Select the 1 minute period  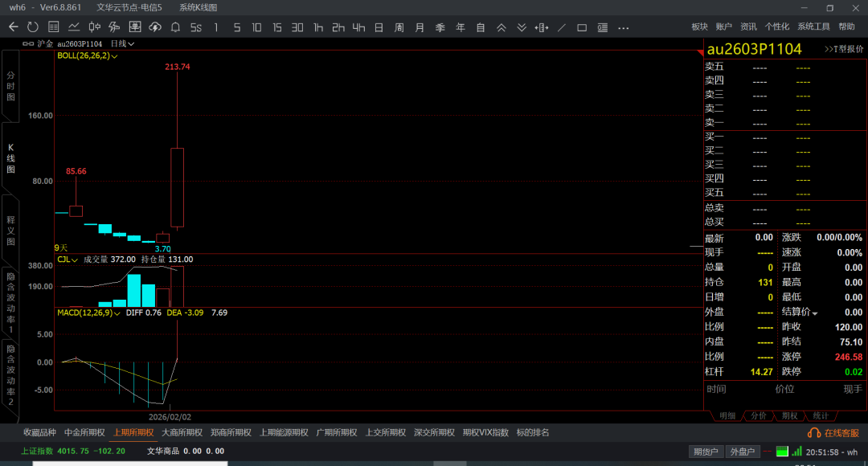[216, 27]
